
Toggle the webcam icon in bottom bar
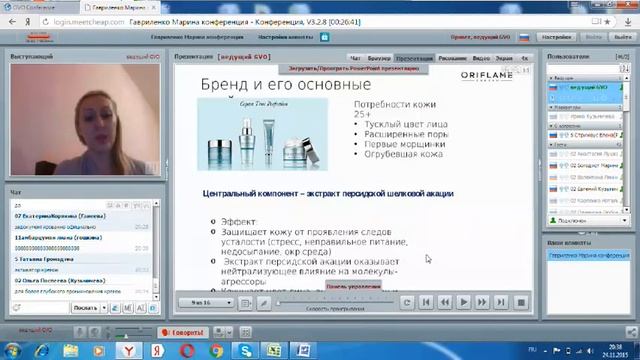pos(94,332)
